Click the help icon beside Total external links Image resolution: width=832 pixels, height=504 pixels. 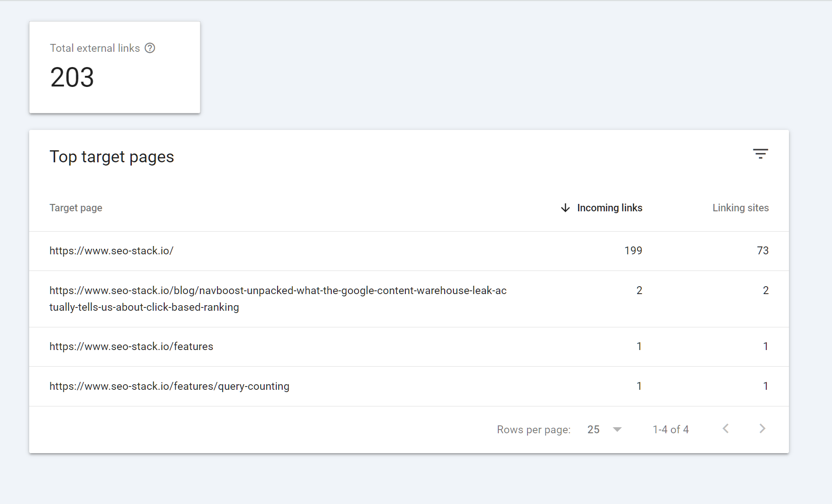[150, 48]
